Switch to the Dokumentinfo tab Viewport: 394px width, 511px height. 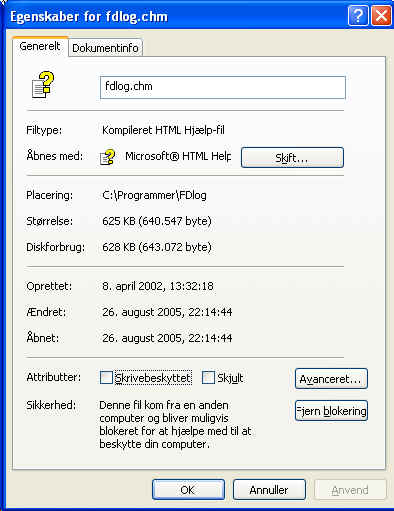point(105,48)
